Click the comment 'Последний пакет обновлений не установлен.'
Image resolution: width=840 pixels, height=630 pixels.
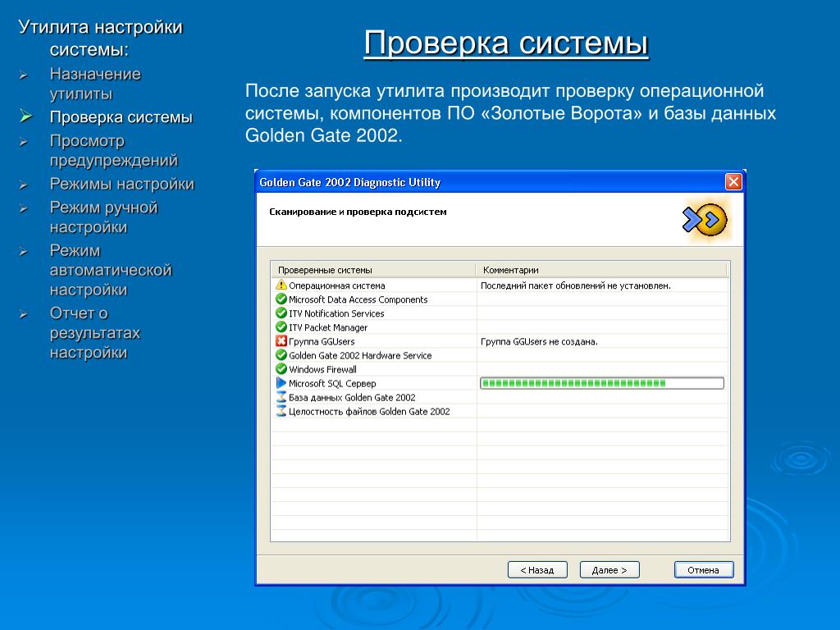pyautogui.click(x=575, y=285)
